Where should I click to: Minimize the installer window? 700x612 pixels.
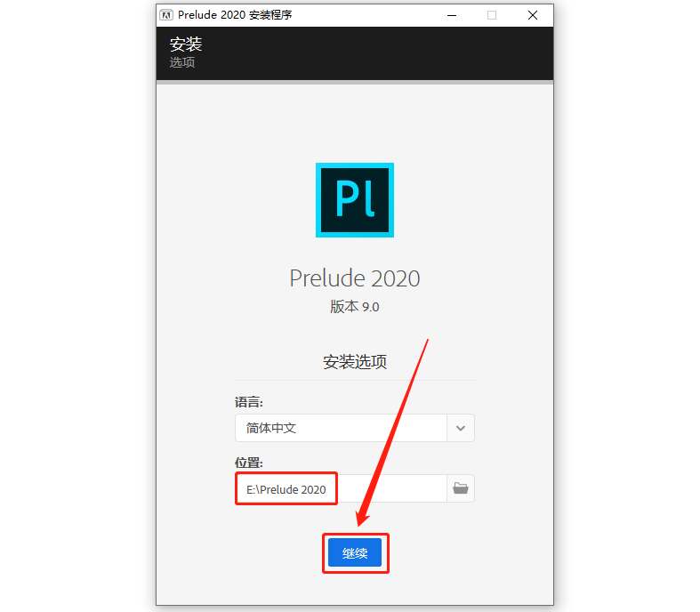click(452, 15)
